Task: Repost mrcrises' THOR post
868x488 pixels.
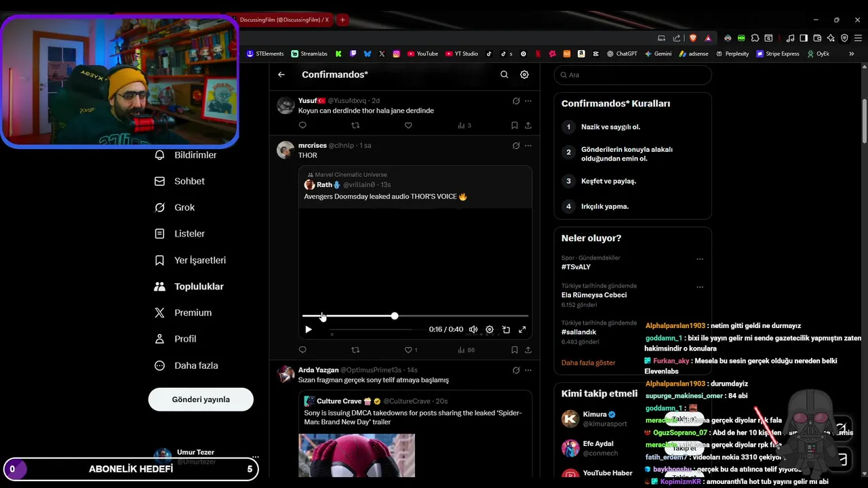Action: [x=355, y=350]
